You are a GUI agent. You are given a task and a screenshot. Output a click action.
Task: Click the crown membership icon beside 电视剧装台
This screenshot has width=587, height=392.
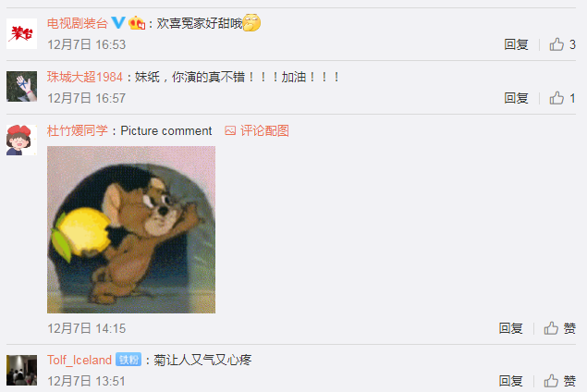(x=137, y=23)
